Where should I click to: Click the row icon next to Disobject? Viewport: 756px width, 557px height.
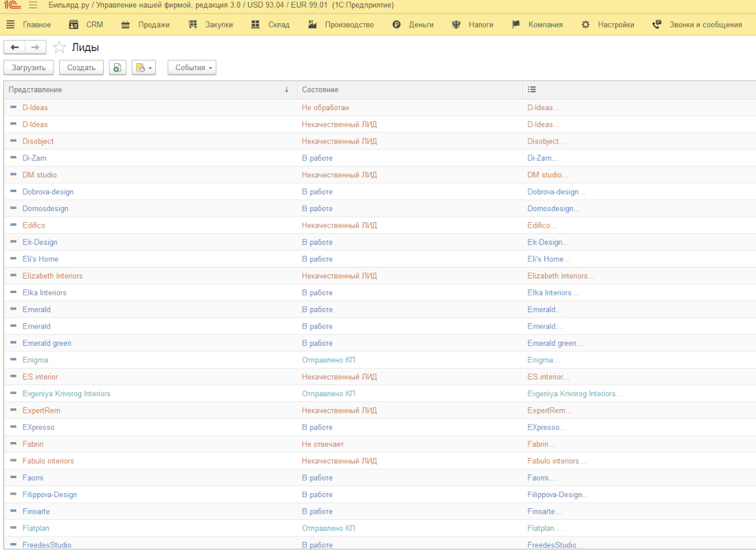[13, 141]
